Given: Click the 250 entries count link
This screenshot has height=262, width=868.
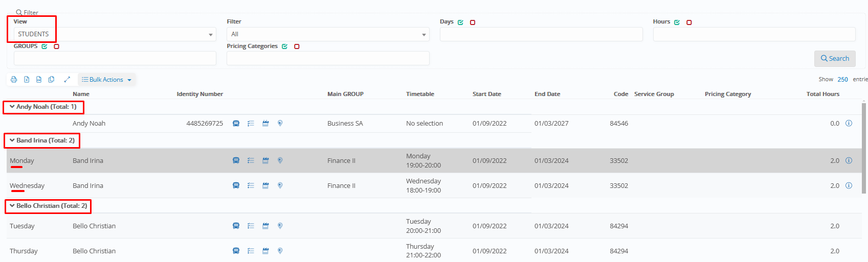Looking at the screenshot, I should 842,80.
